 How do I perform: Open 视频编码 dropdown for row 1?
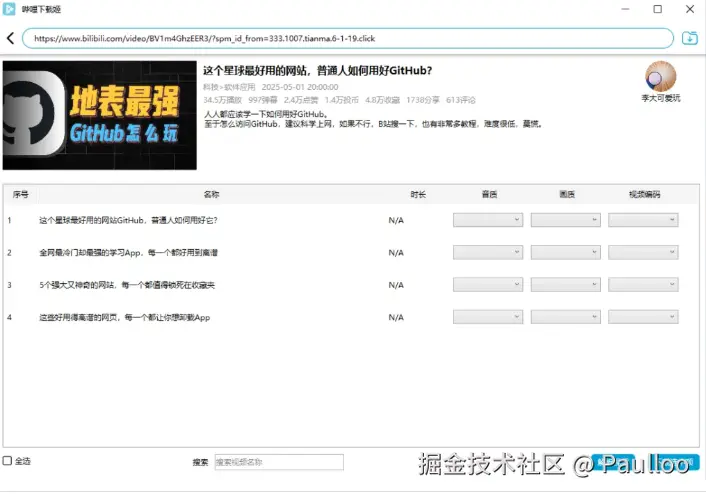pyautogui.click(x=643, y=220)
